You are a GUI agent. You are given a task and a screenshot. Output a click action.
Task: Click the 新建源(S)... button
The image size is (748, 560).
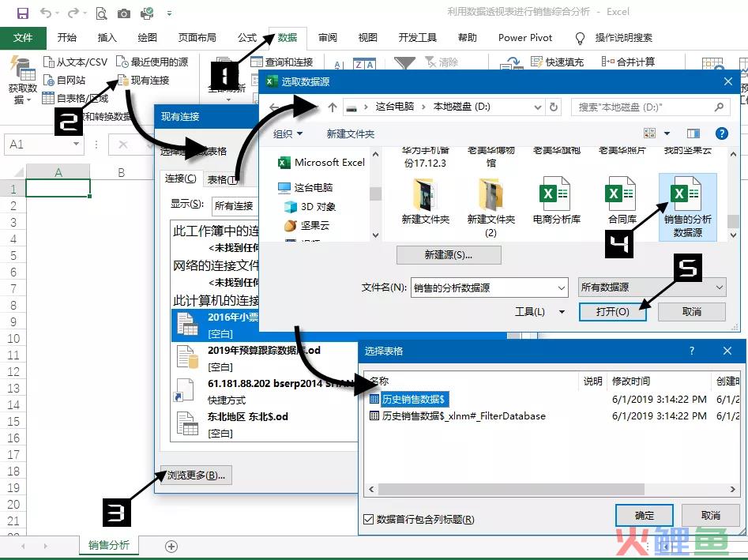point(449,255)
